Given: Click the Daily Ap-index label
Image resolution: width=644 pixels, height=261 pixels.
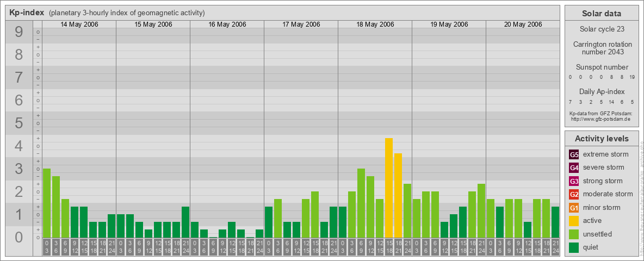Looking at the screenshot, I should point(602,91).
